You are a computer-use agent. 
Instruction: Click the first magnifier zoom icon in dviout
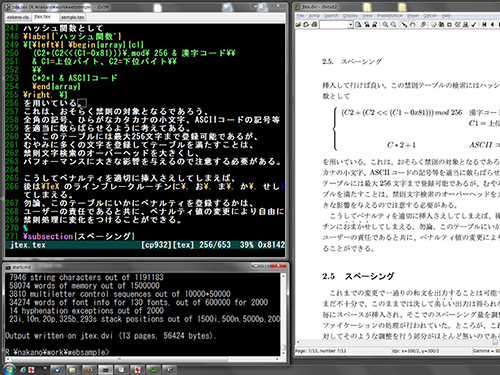pyautogui.click(x=385, y=24)
